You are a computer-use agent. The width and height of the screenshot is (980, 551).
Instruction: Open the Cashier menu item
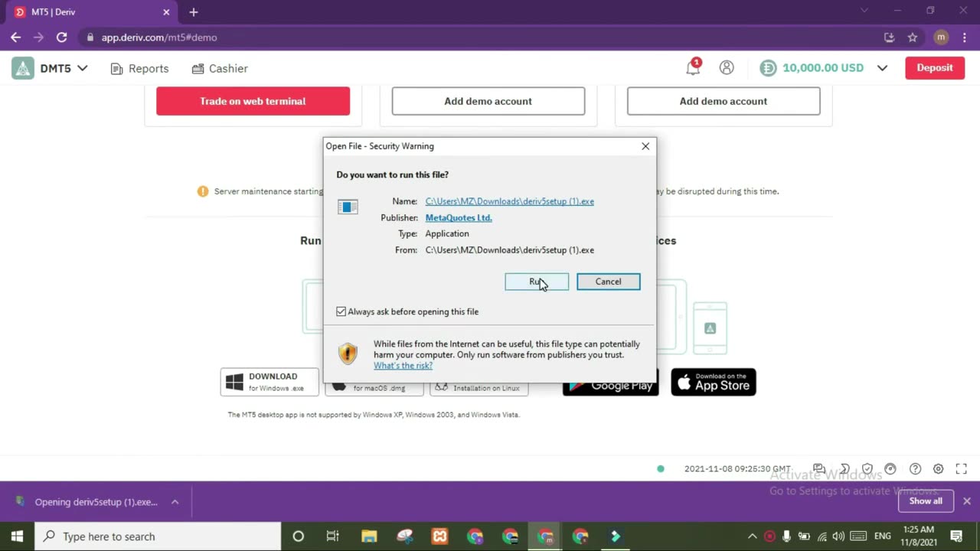pyautogui.click(x=220, y=68)
